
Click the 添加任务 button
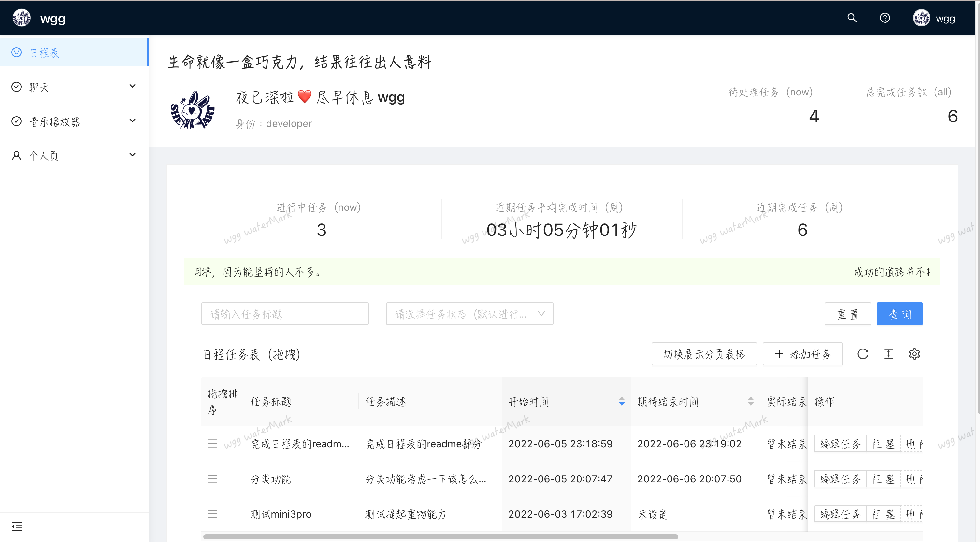coord(803,354)
